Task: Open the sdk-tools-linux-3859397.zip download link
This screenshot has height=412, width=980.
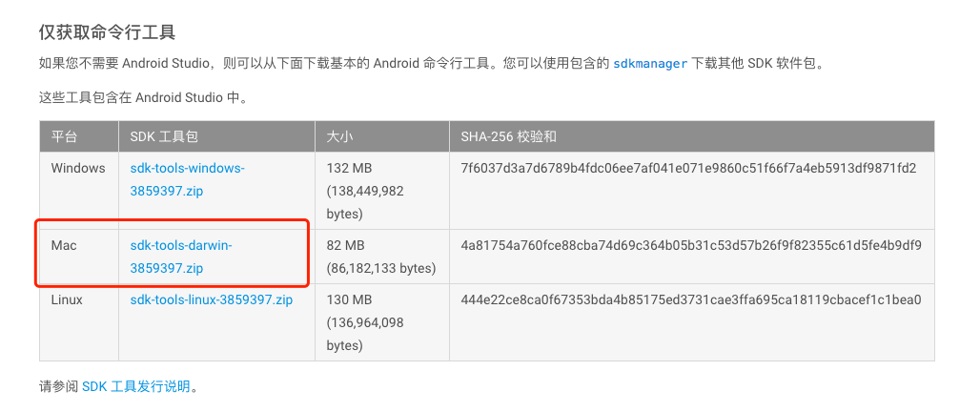Action: click(212, 300)
